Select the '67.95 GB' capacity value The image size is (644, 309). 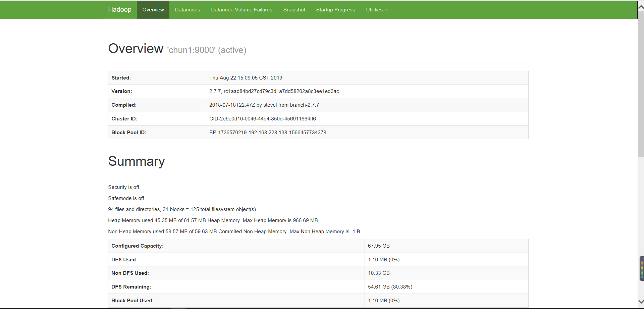click(379, 246)
